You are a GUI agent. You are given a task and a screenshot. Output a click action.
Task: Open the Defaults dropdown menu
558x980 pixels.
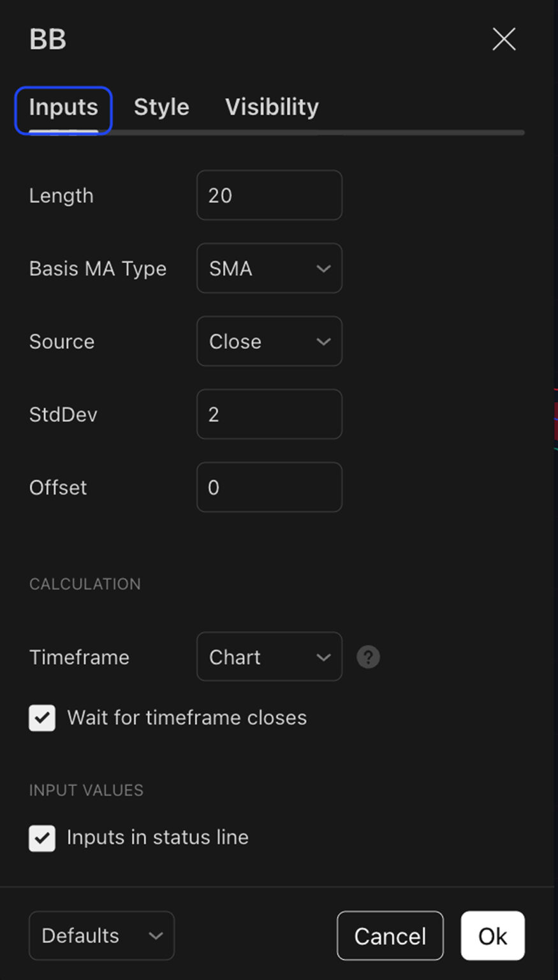tap(101, 935)
